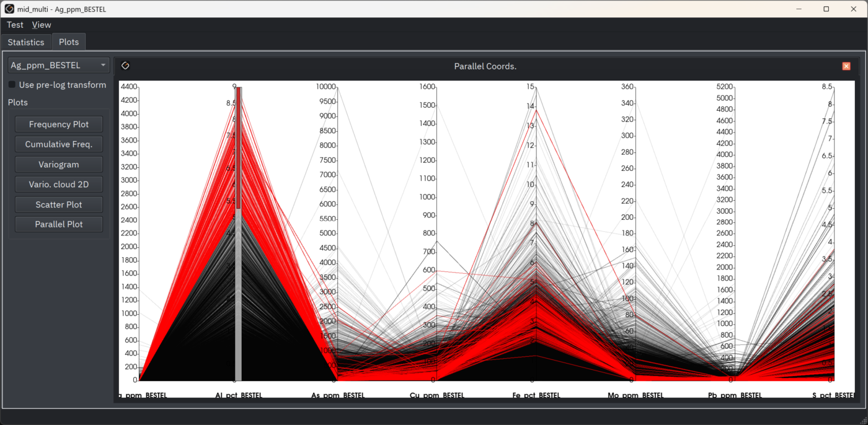Click the Fe_pct_BESTEL axis label

point(536,395)
